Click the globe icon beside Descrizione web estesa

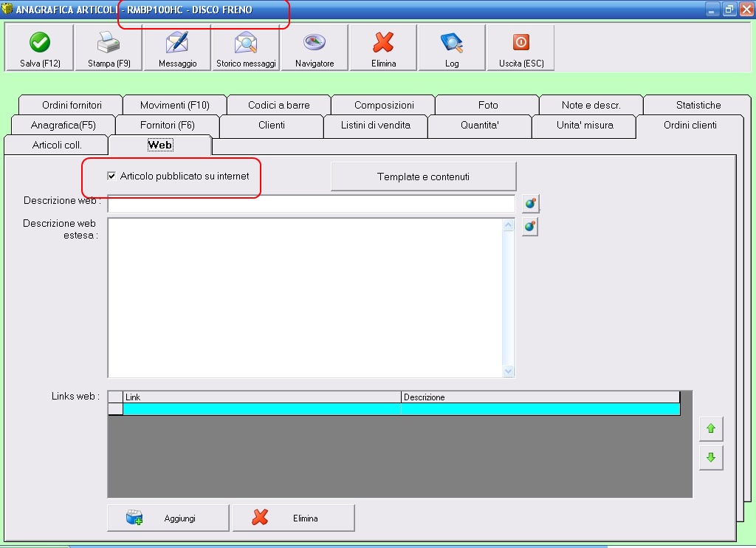coord(530,226)
